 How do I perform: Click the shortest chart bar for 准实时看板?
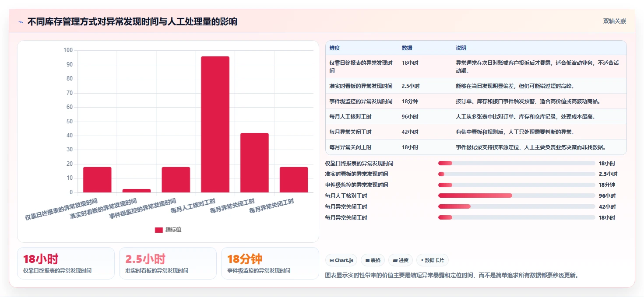tap(137, 191)
